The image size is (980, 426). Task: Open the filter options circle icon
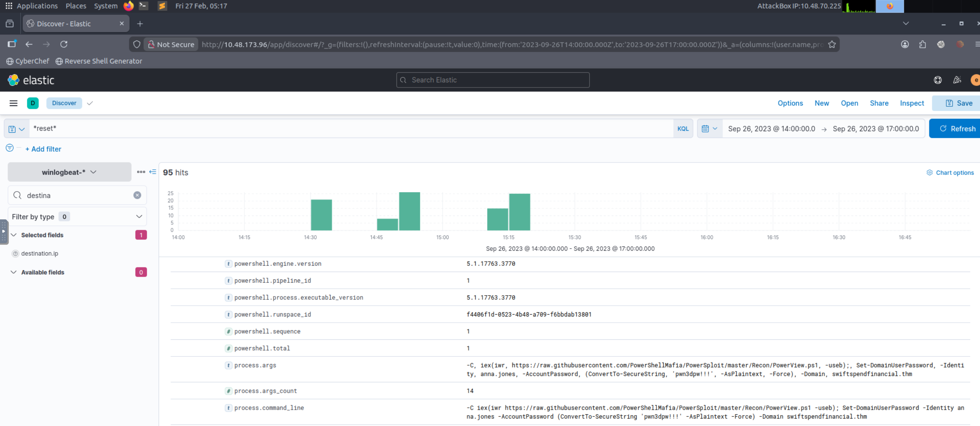pos(10,148)
